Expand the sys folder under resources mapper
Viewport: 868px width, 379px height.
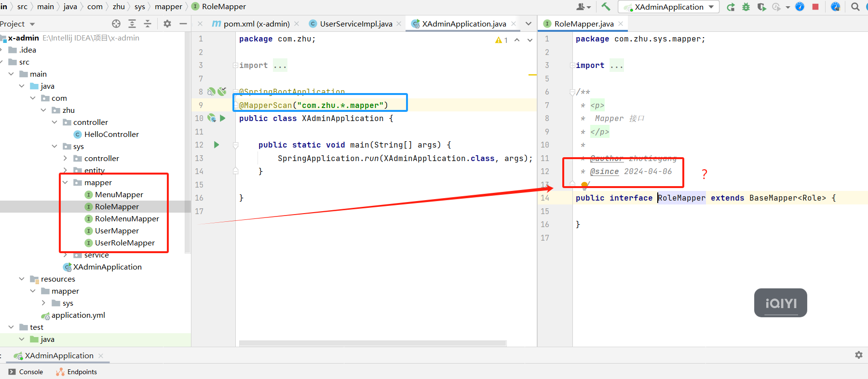coord(43,303)
